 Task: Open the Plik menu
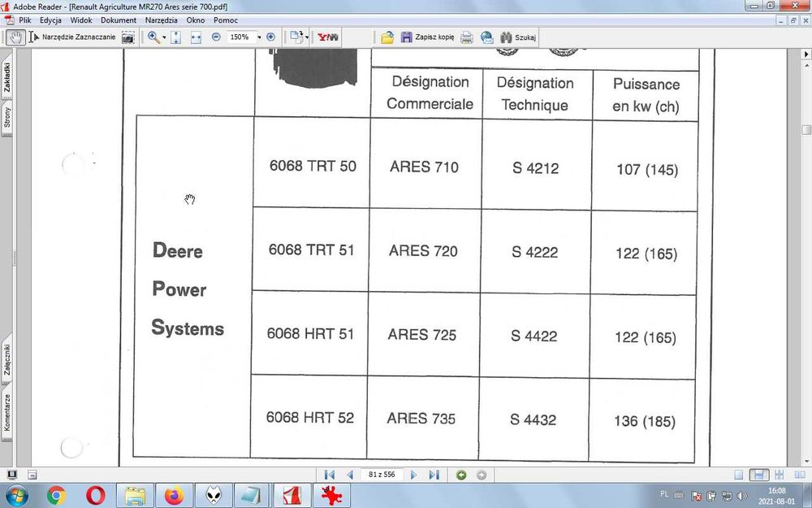tap(25, 20)
